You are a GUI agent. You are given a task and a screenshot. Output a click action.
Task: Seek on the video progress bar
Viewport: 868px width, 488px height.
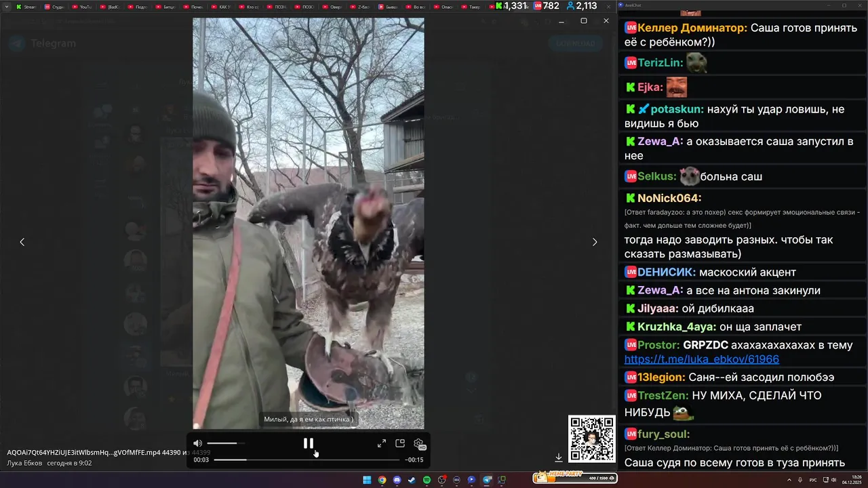[x=307, y=460]
